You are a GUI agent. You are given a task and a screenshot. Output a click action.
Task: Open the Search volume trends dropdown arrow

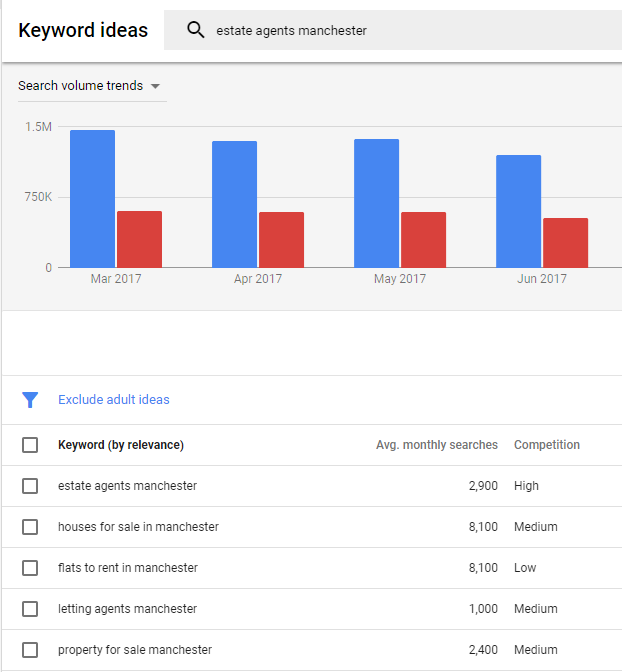155,86
